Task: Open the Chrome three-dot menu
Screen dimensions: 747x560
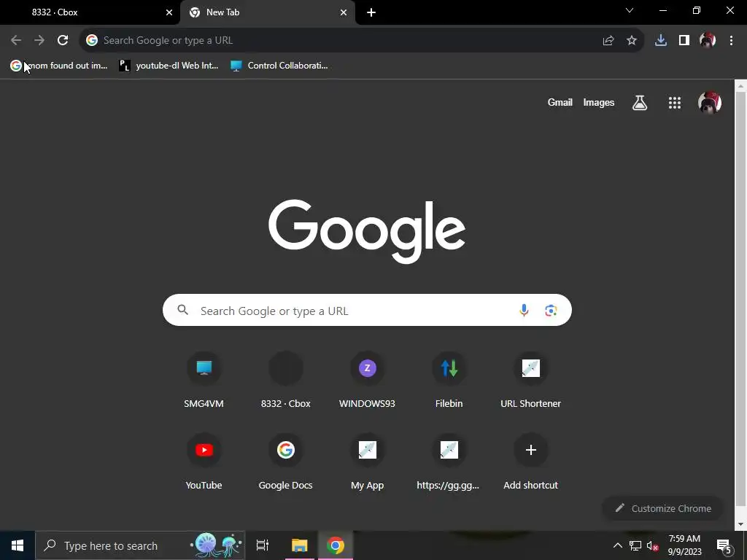Action: (731, 41)
